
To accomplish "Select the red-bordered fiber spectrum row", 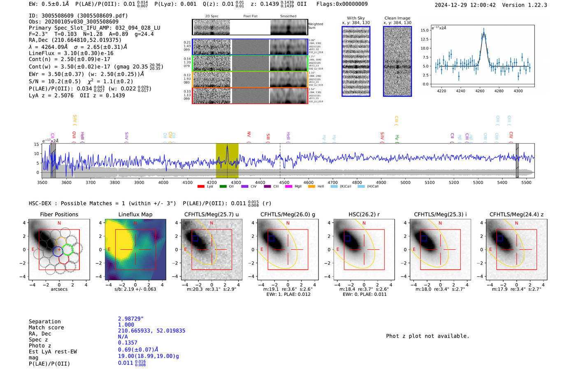I will 250,96.
